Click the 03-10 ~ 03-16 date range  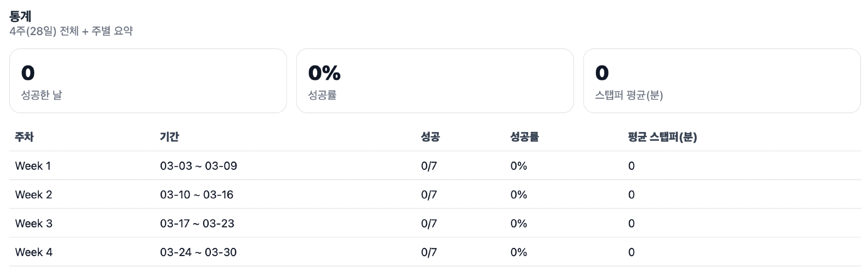tap(197, 194)
